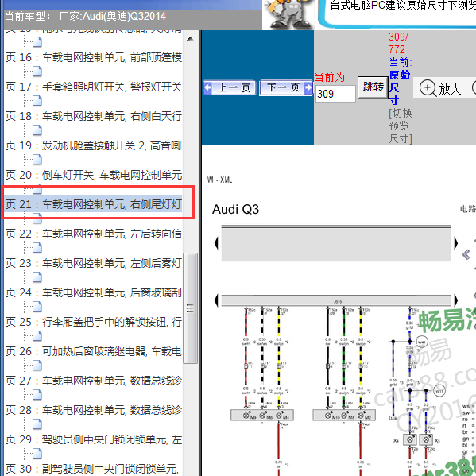The height and width of the screenshot is (476, 476).
Task: Click the document icon under page 19
Action: click(x=37, y=160)
